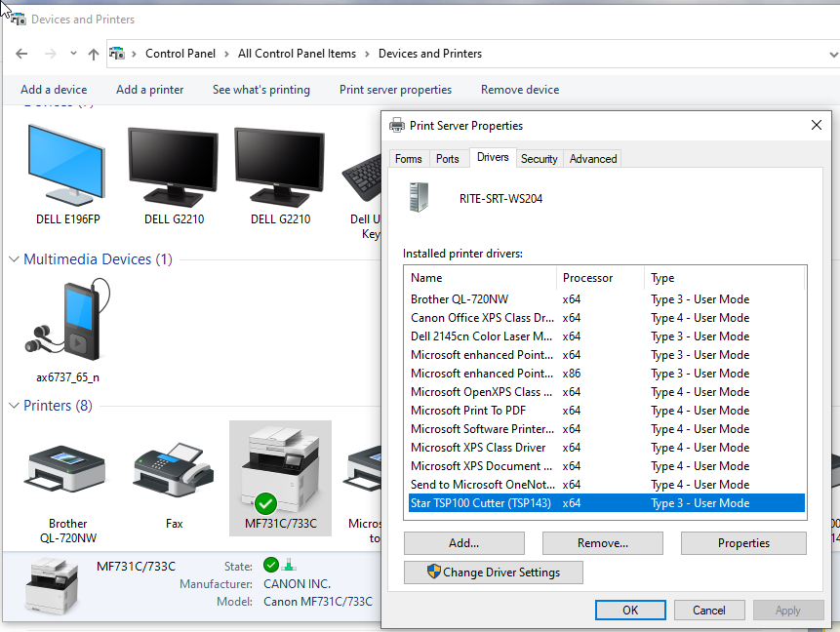Click All Control Panel Items breadcrumb
Image resolution: width=840 pixels, height=632 pixels.
(297, 54)
